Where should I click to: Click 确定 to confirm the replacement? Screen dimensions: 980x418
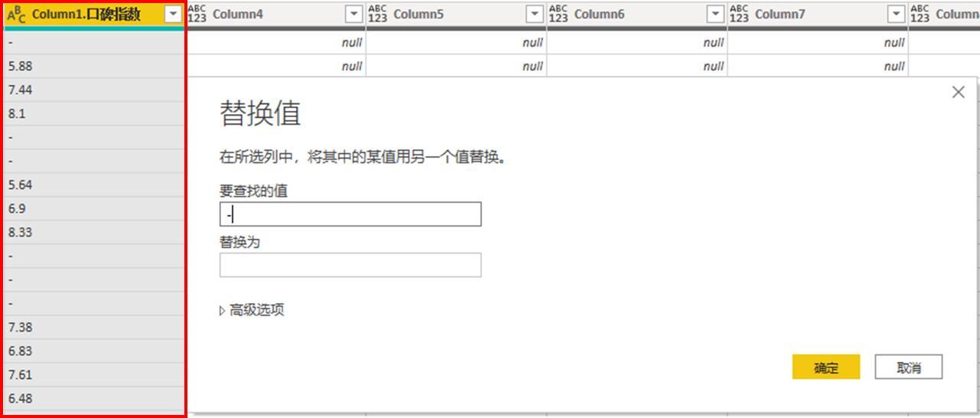pos(826,367)
